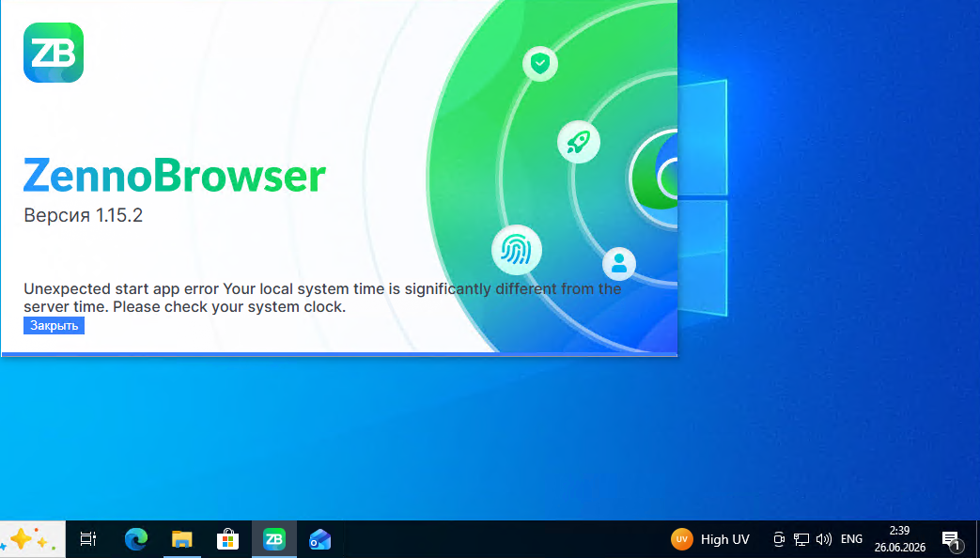Select the ZennoBrowser taskbar icon
980x558 pixels.
click(273, 539)
